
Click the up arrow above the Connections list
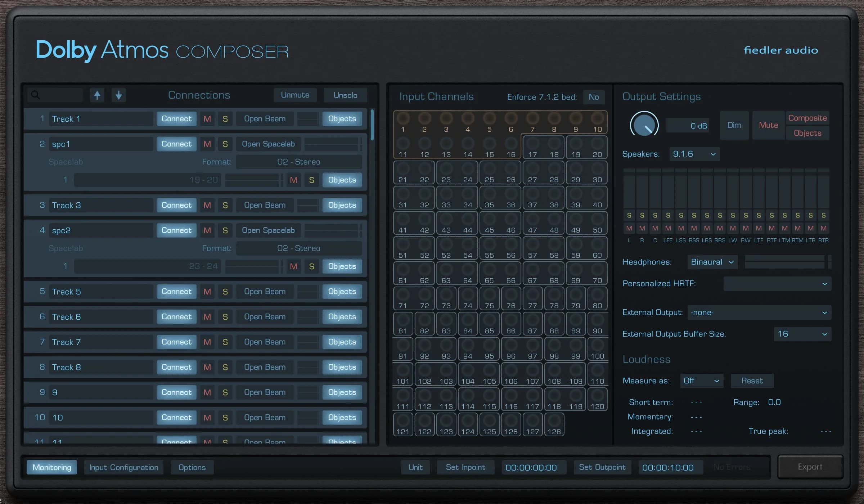pyautogui.click(x=96, y=95)
